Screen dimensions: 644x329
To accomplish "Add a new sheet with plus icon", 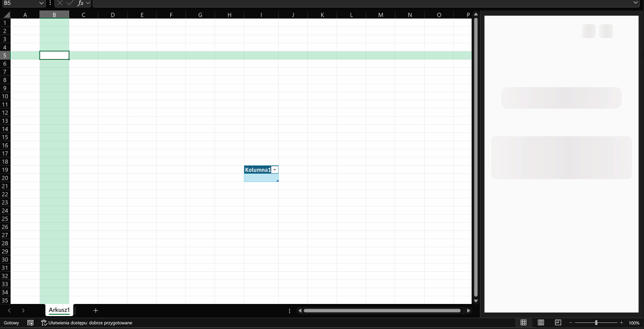I will point(95,310).
